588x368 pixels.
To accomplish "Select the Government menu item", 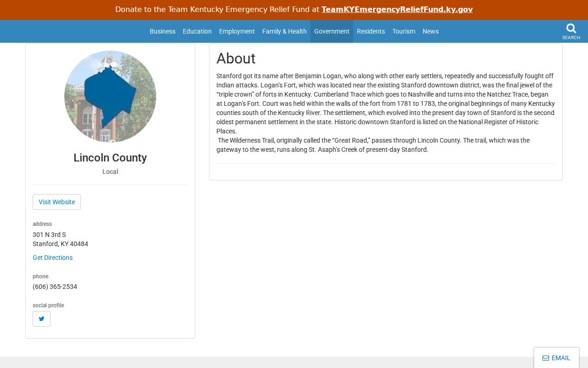I will [332, 31].
